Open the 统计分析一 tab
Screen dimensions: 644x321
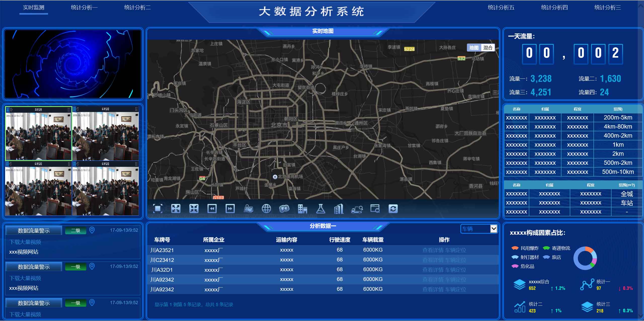coord(84,8)
